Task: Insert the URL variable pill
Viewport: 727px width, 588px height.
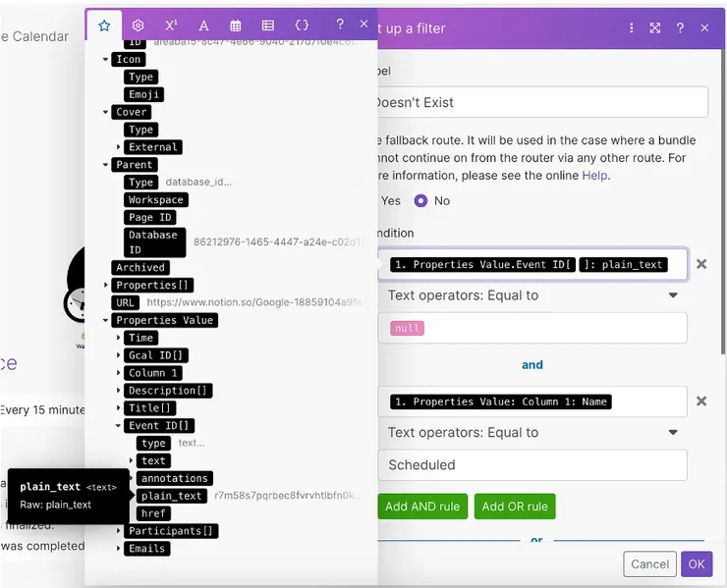Action: 125,303
